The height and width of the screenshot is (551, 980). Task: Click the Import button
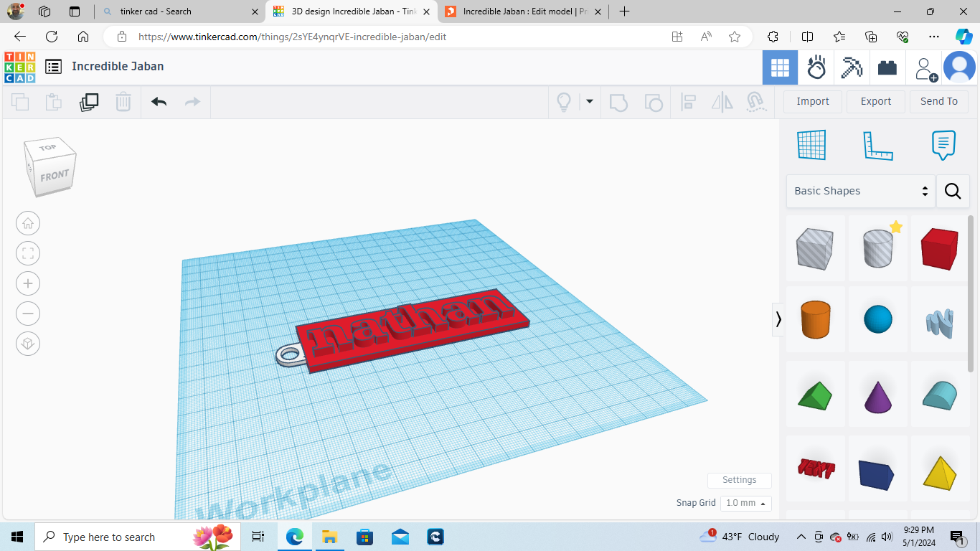tap(812, 101)
